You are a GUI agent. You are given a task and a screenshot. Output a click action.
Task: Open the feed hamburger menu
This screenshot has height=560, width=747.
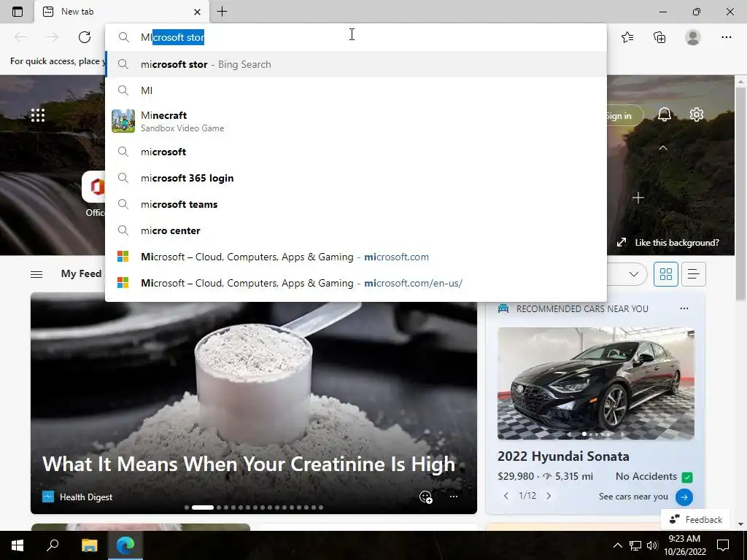[36, 274]
